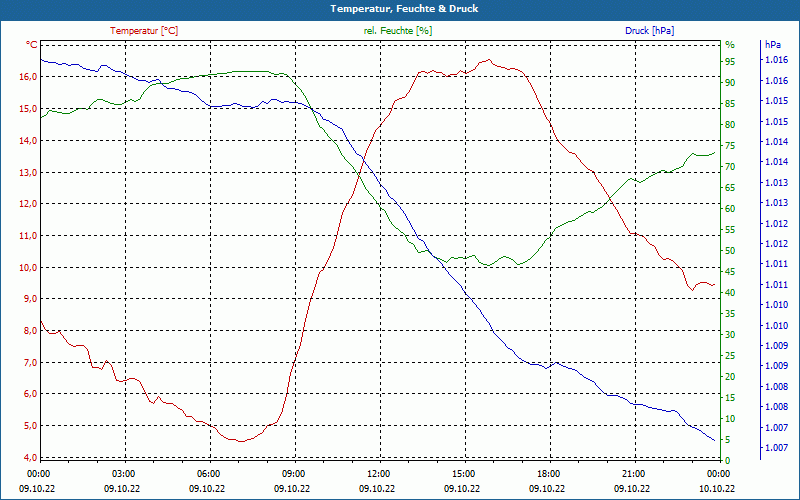Image resolution: width=800 pixels, height=500 pixels.
Task: Click the green '45' humidity axis value
Action: (x=730, y=272)
